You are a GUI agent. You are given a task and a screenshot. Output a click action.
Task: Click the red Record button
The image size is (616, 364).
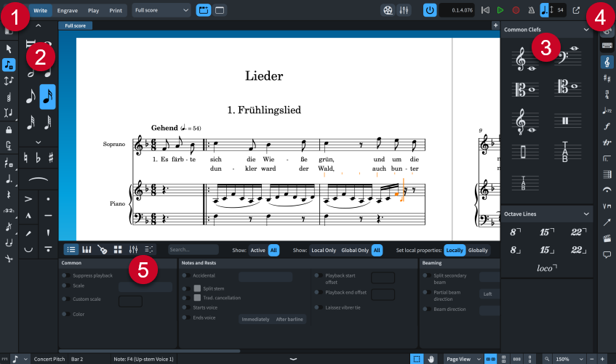pos(516,10)
